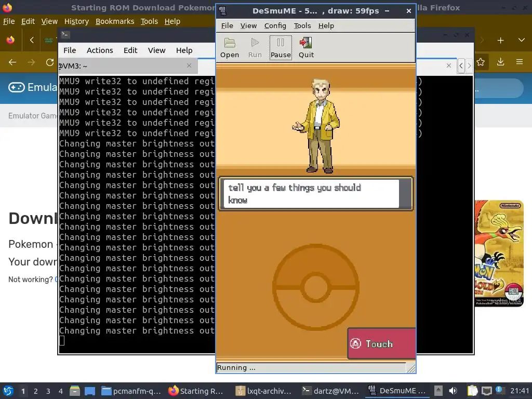532x399 pixels.
Task: Open the terminal Help menu
Action: (x=184, y=50)
